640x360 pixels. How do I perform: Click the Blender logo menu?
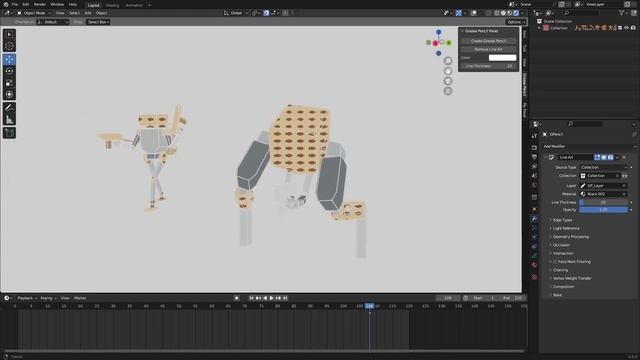tap(6, 4)
